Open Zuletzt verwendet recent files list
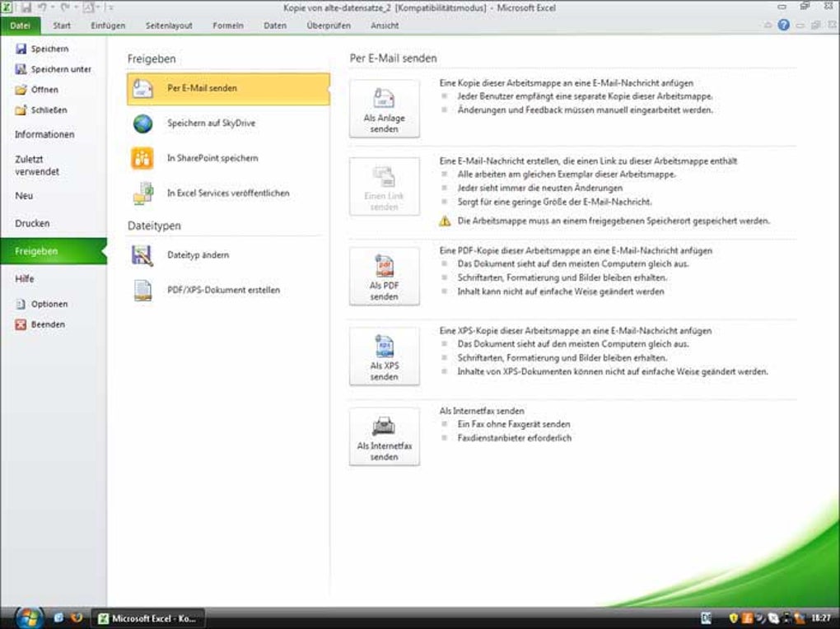The width and height of the screenshot is (840, 629). pos(37,165)
